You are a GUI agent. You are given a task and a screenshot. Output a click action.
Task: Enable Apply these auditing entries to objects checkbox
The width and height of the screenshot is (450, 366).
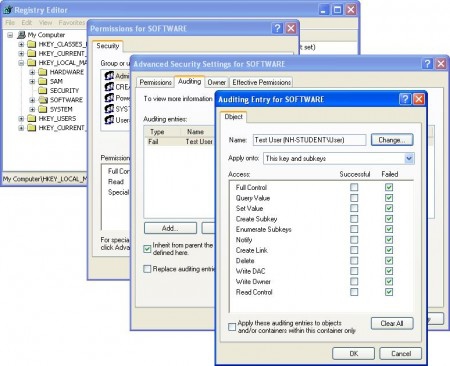pos(232,327)
